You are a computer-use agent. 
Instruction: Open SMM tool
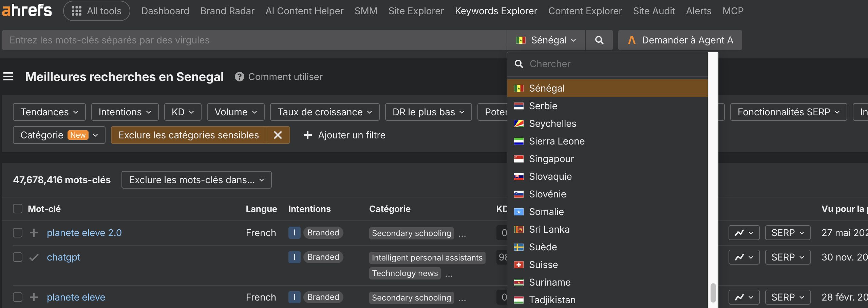coord(366,11)
